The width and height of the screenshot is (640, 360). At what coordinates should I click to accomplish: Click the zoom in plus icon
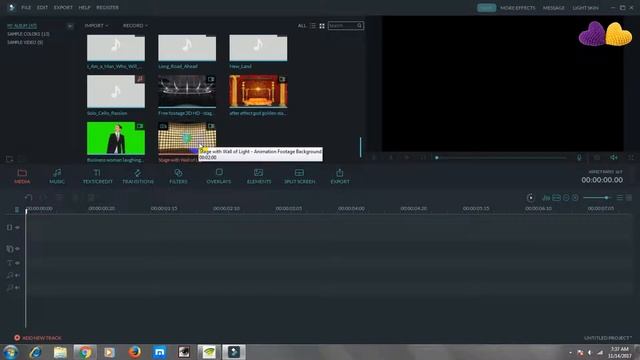[575, 198]
